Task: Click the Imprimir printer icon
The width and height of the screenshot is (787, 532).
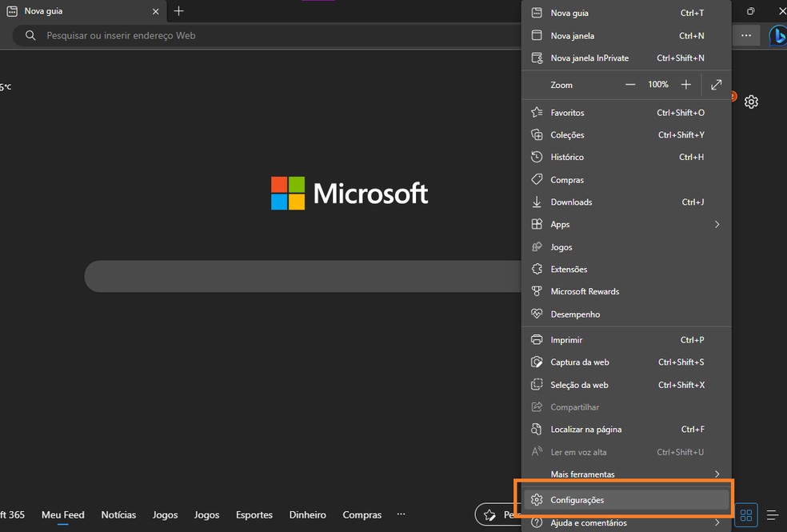Action: (x=537, y=340)
